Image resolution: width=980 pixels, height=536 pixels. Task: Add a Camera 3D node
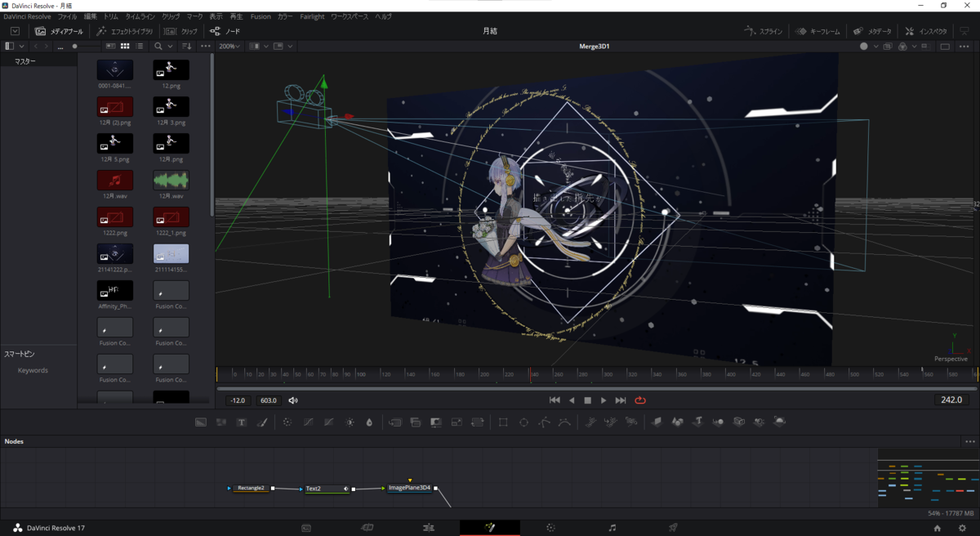coord(739,422)
